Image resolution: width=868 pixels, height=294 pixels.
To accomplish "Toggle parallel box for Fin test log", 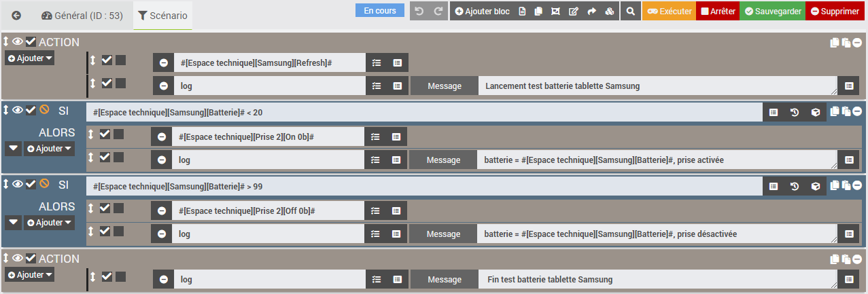I will (x=120, y=277).
